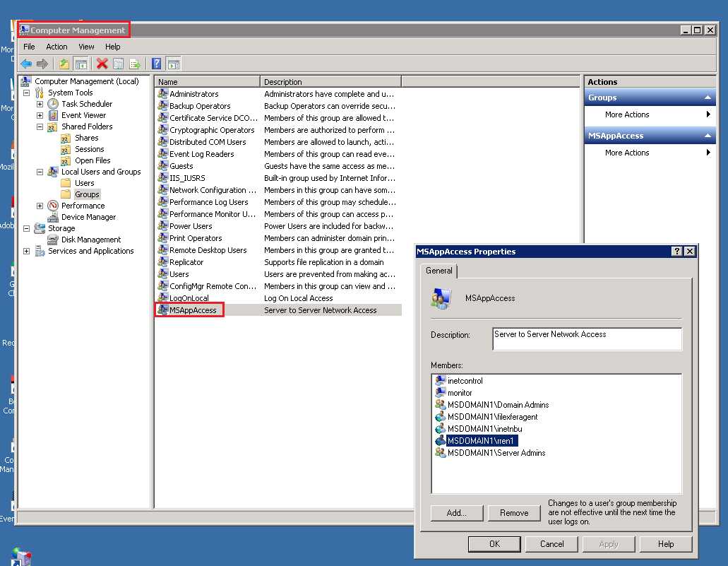Select the Shares tree item
The image size is (728, 566).
click(86, 138)
